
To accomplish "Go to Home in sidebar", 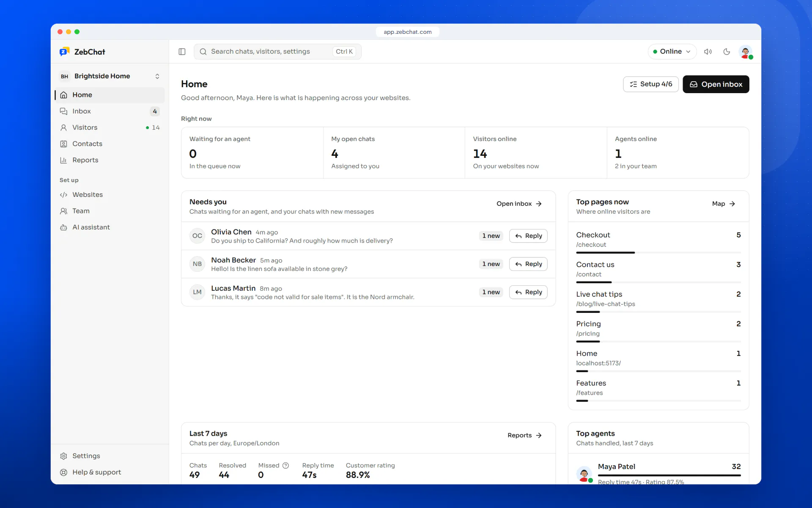I will tap(110, 95).
